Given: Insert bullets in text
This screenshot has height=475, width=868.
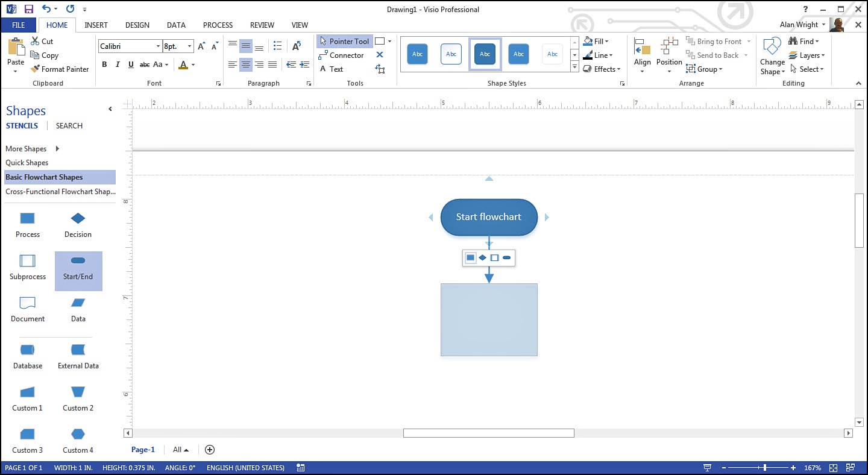Looking at the screenshot, I should click(x=277, y=46).
